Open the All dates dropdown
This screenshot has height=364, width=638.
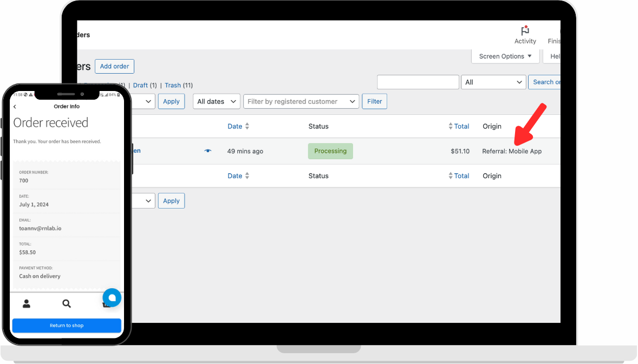tap(217, 101)
